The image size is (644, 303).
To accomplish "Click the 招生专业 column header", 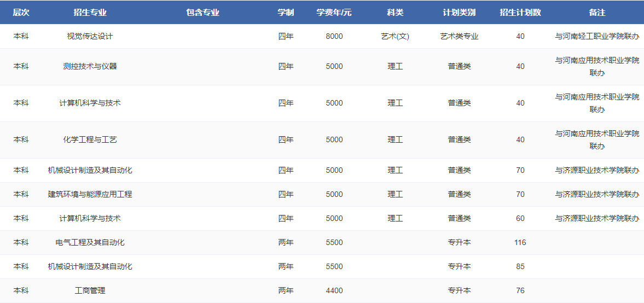I will coord(90,12).
